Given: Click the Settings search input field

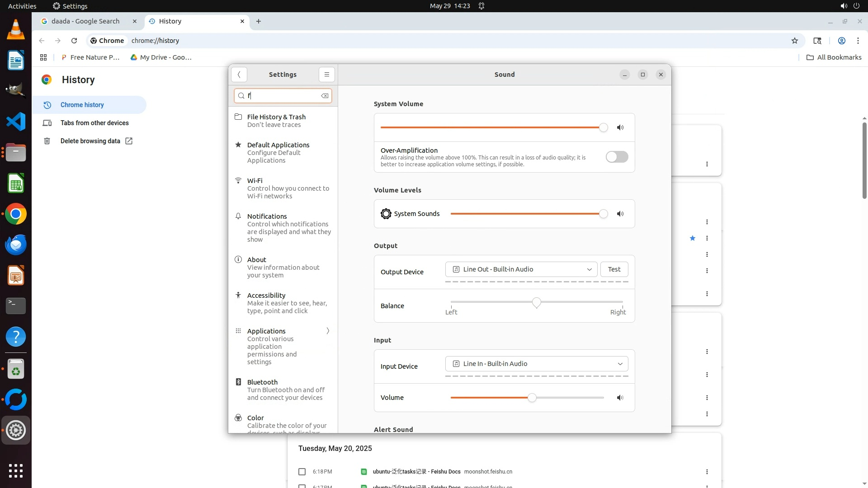Looking at the screenshot, I should point(283,96).
